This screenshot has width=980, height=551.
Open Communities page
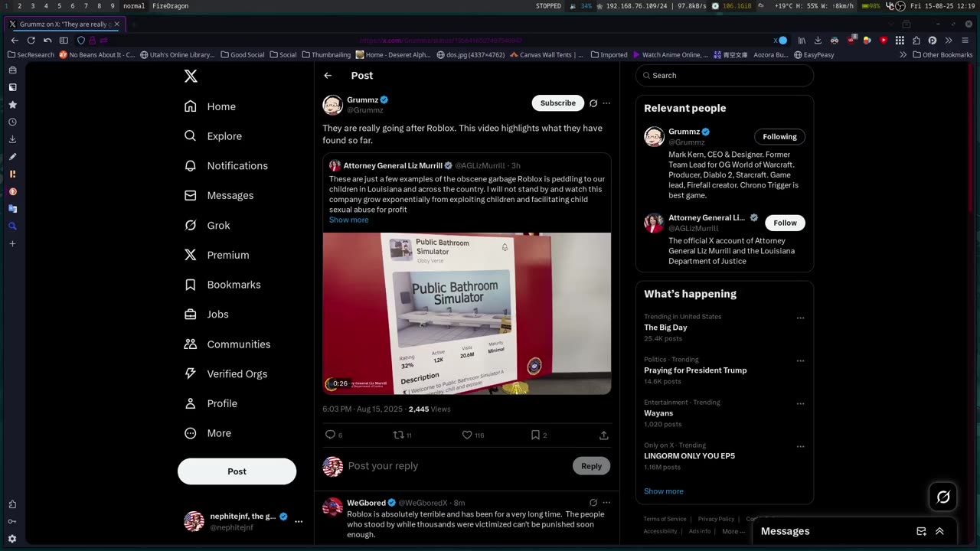[x=227, y=344]
